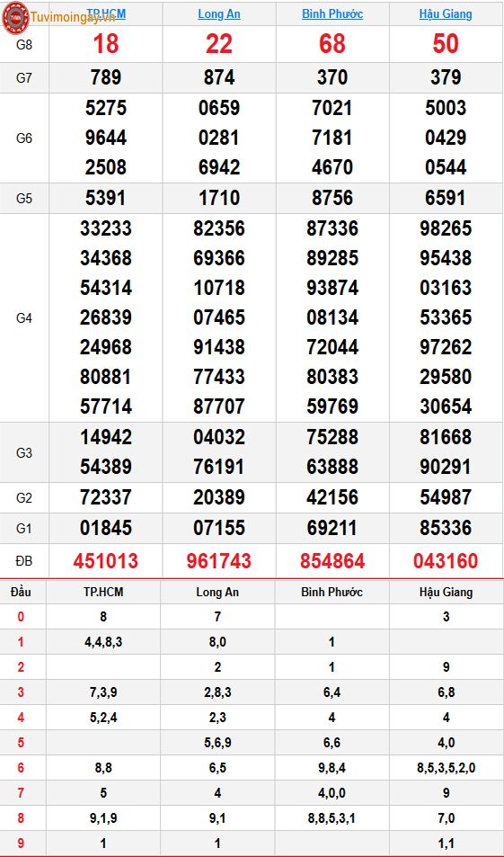Click the G7 result 874 for Long An
504x857 pixels.
click(219, 77)
